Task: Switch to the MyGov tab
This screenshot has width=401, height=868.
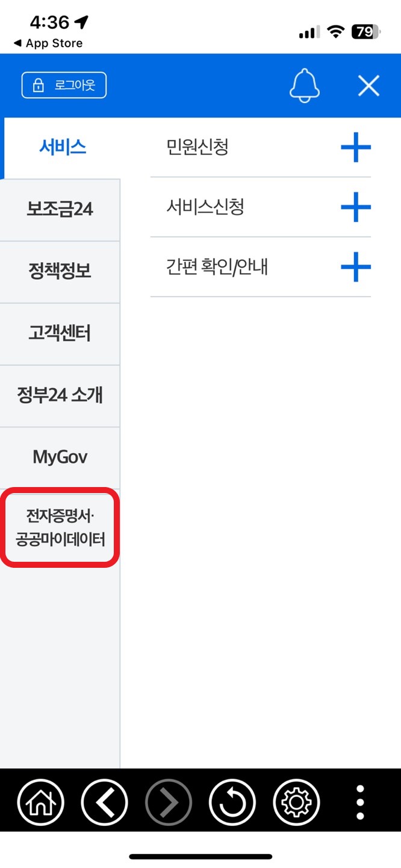Action: (x=60, y=458)
